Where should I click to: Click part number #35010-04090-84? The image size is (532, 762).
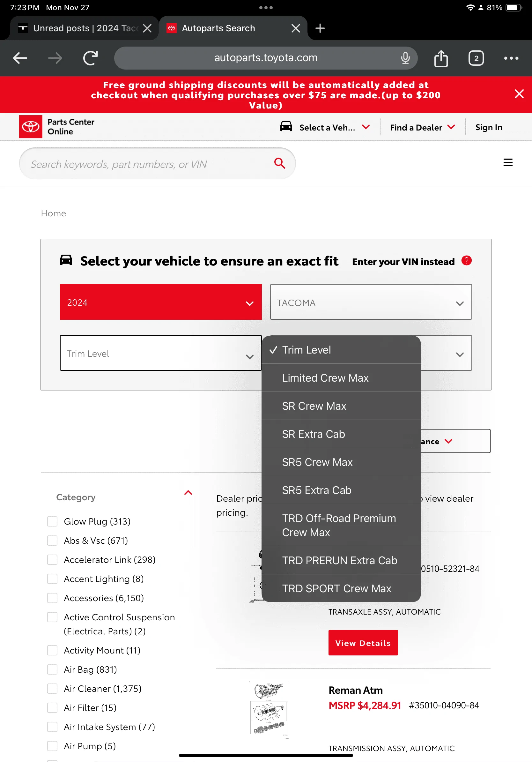coord(444,706)
